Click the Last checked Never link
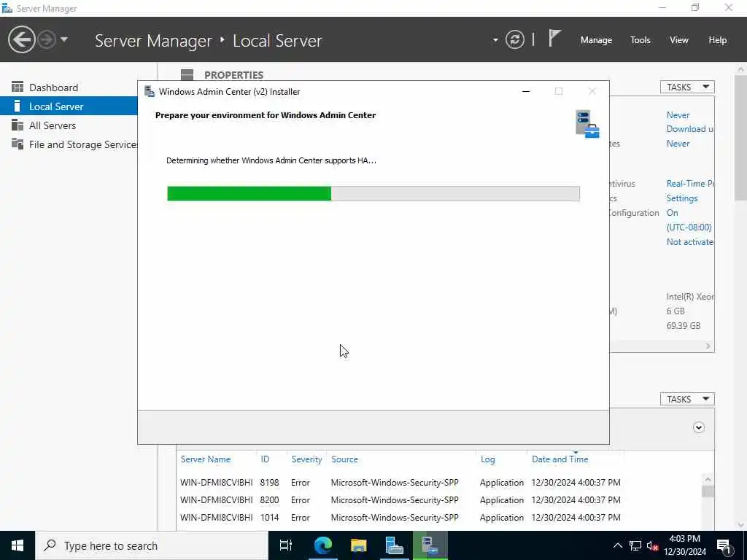Viewport: 747px width, 560px height. [x=678, y=144]
